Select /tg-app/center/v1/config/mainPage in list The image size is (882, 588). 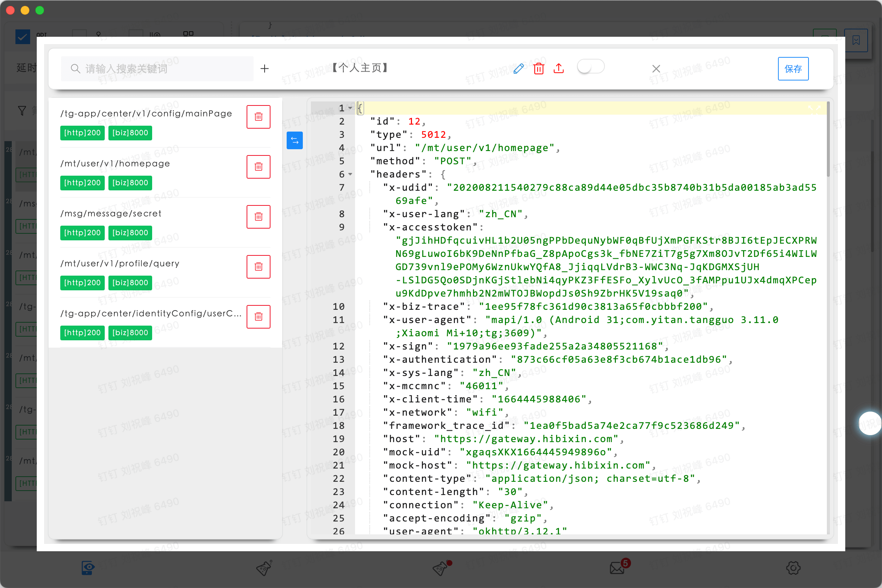pyautogui.click(x=146, y=113)
